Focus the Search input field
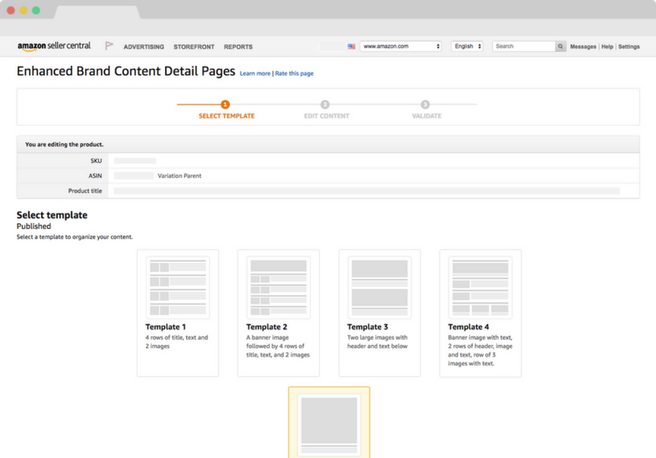The height and width of the screenshot is (458, 656). 524,46
